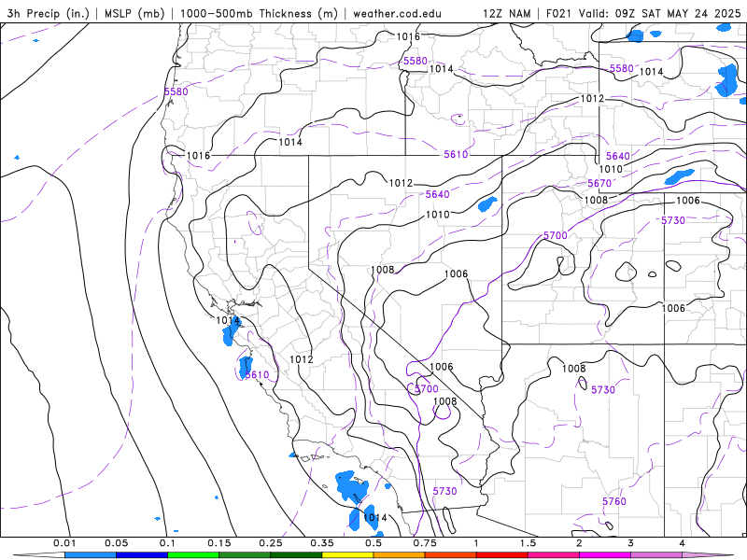Click the 0.05 legend value
The image size is (747, 560).
(x=116, y=543)
